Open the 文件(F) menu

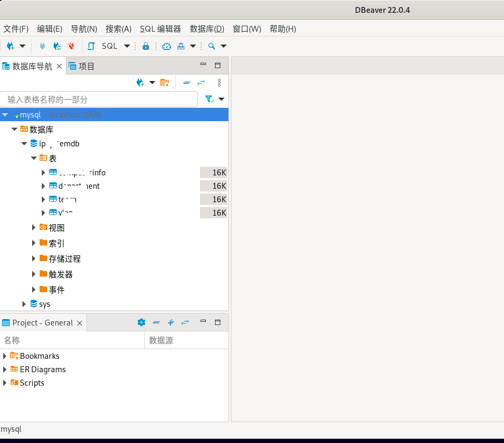[16, 29]
